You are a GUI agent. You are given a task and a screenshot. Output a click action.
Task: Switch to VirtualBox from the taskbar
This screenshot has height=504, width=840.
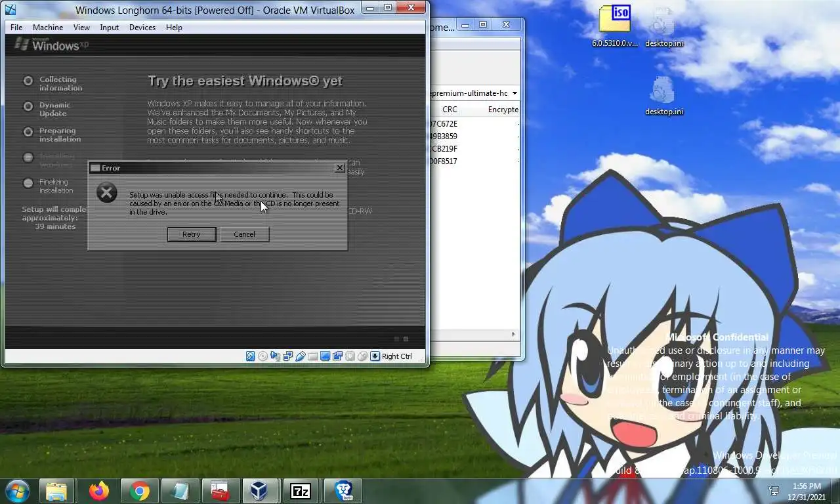(x=260, y=491)
